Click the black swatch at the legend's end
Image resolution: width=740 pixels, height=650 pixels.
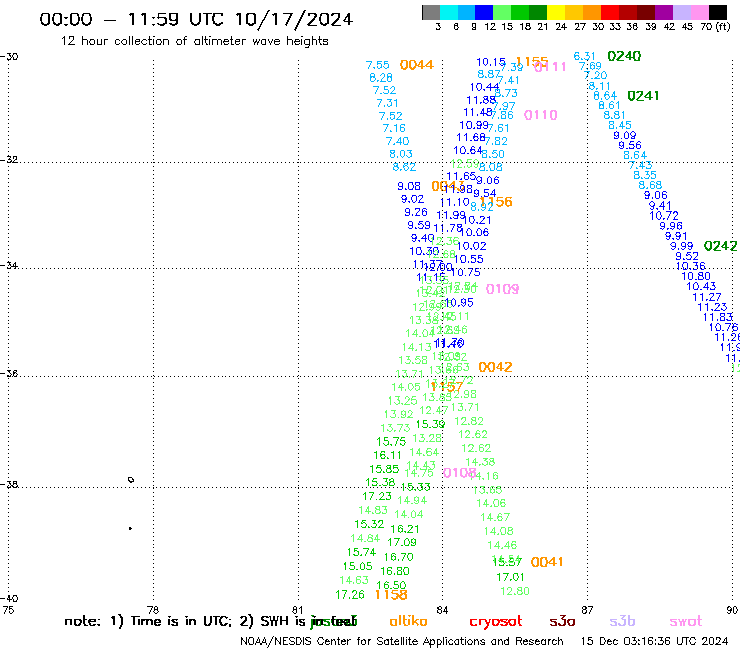click(x=718, y=12)
